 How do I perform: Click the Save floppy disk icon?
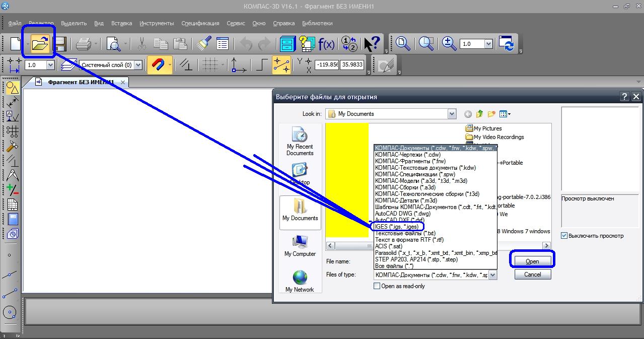(x=60, y=44)
